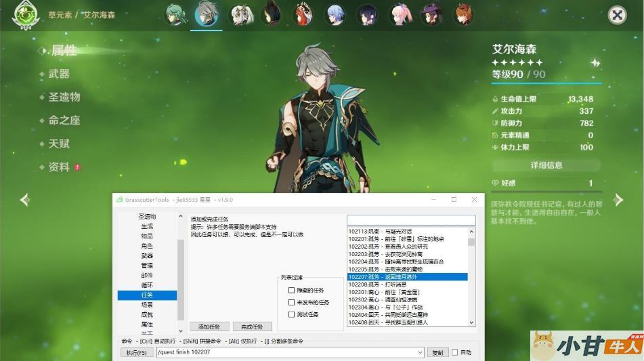644x361 pixels.
Task: Switch to 场景 page in GrasscutterTools
Action: pos(147,305)
